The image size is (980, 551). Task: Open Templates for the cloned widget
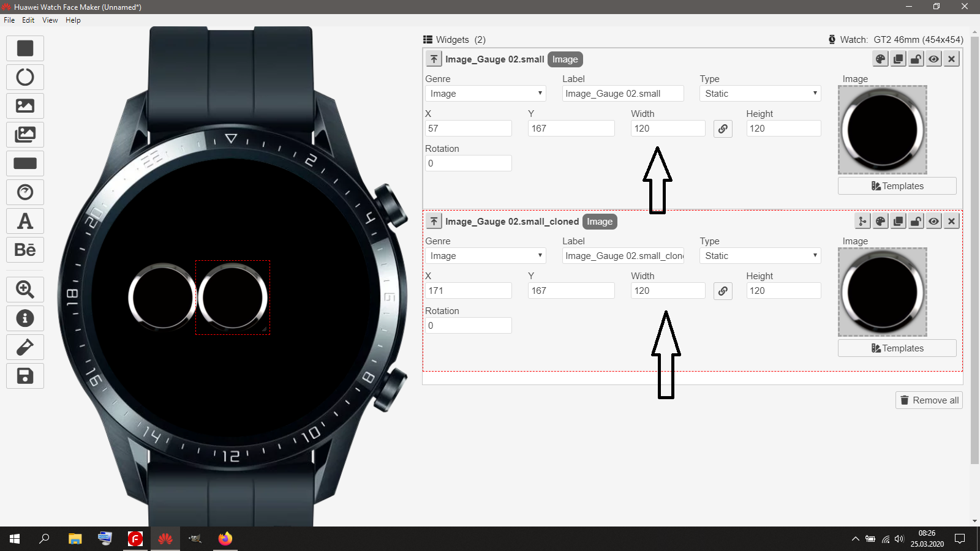(x=897, y=348)
